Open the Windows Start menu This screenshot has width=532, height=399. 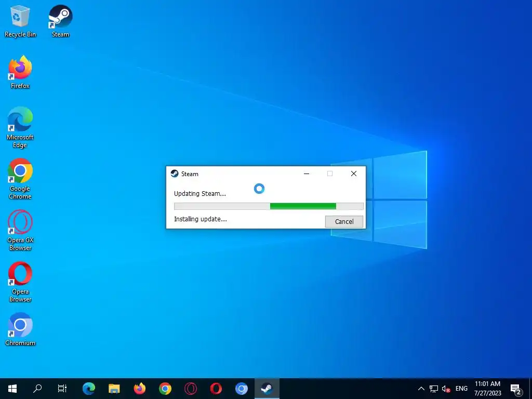click(12, 389)
